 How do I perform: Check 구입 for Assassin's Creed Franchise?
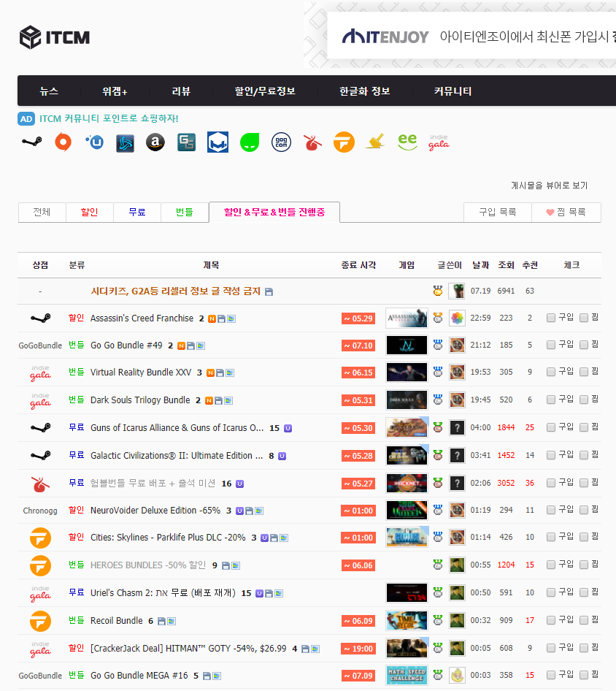pos(551,318)
